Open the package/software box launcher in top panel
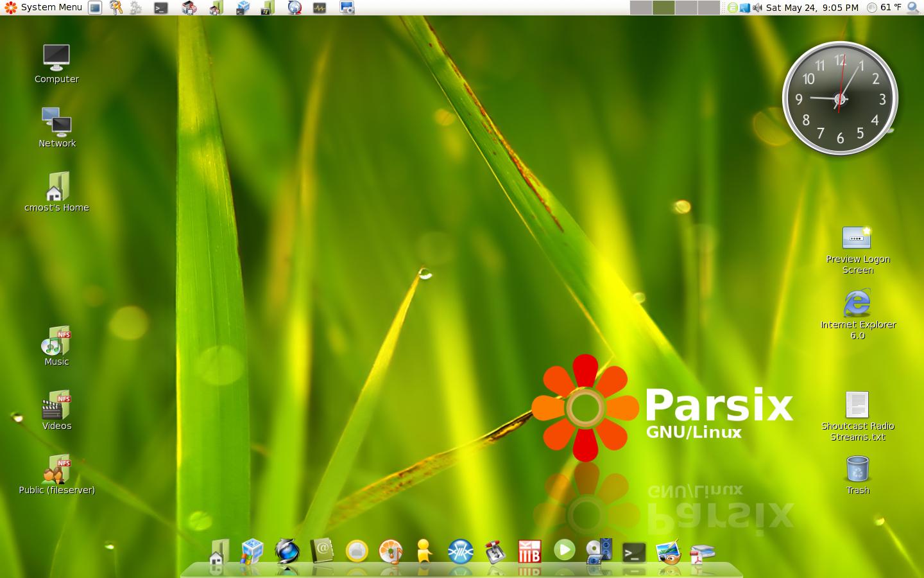This screenshot has width=924, height=578. click(x=189, y=8)
